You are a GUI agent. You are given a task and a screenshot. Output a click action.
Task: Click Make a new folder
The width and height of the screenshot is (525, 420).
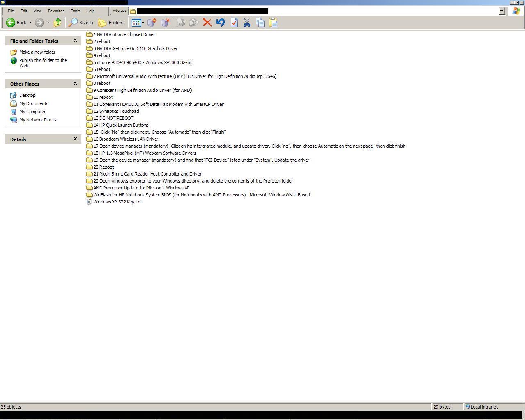click(37, 52)
